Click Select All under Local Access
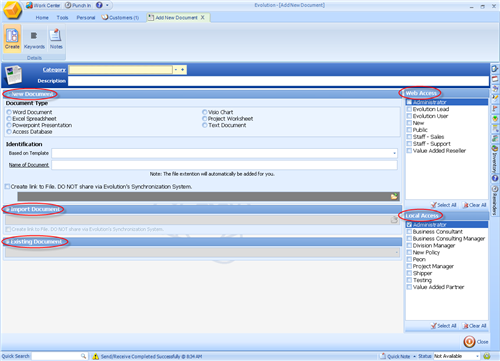 [x=444, y=326]
